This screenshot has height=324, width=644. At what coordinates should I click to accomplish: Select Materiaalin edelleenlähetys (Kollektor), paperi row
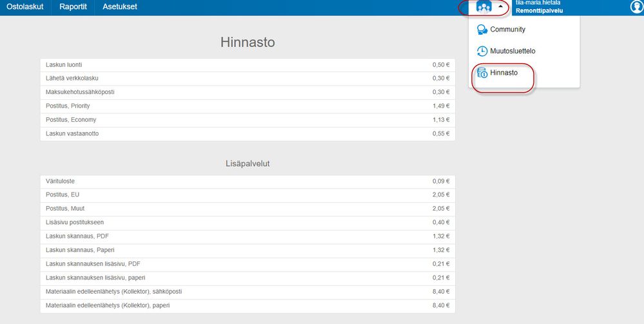pos(248,306)
